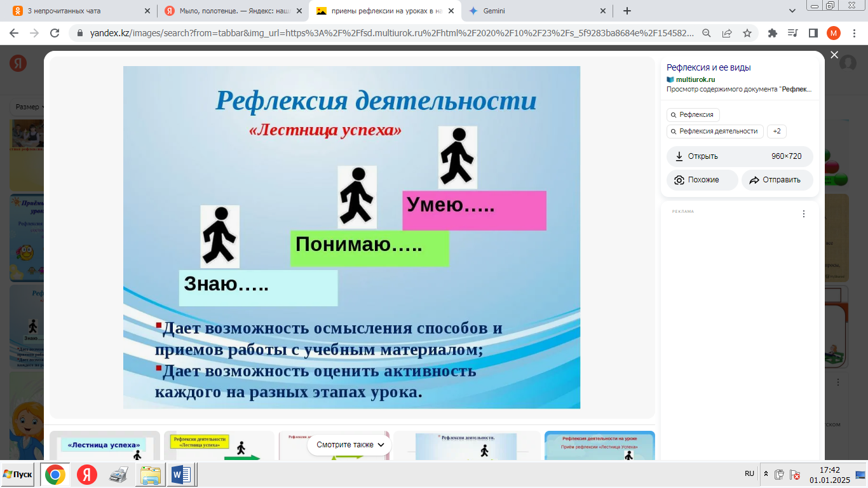This screenshot has width=868, height=488.
Task: Launch Microsoft Word from the taskbar
Action: pos(182,475)
